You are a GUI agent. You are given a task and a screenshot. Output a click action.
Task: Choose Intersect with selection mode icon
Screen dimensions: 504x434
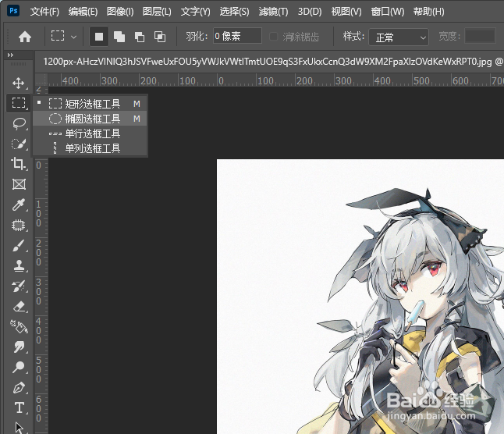pos(160,37)
